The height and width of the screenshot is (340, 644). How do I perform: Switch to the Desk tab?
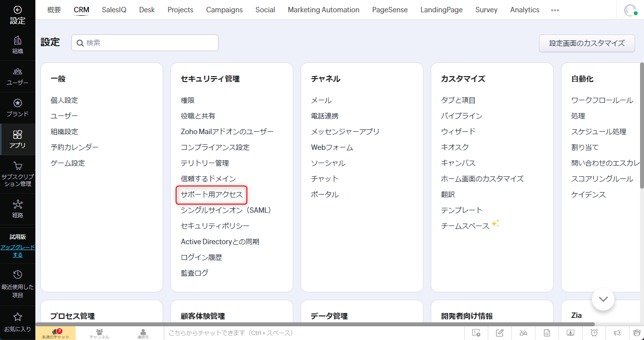click(x=147, y=10)
